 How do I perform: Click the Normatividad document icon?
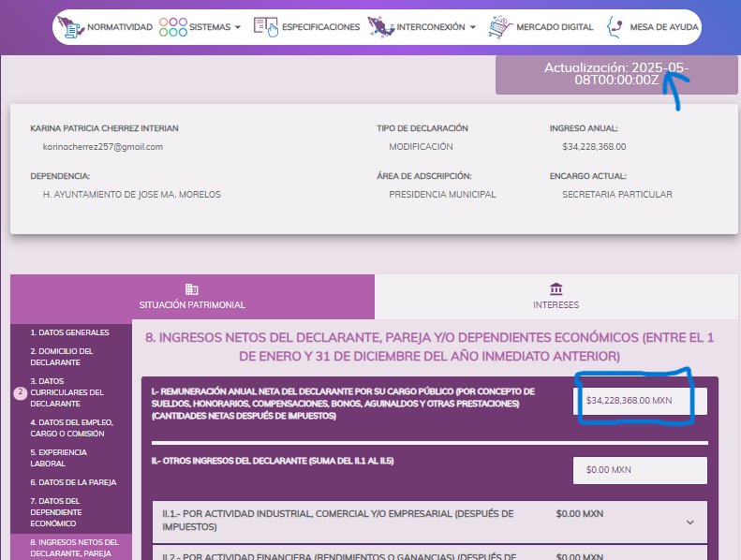coord(71,27)
